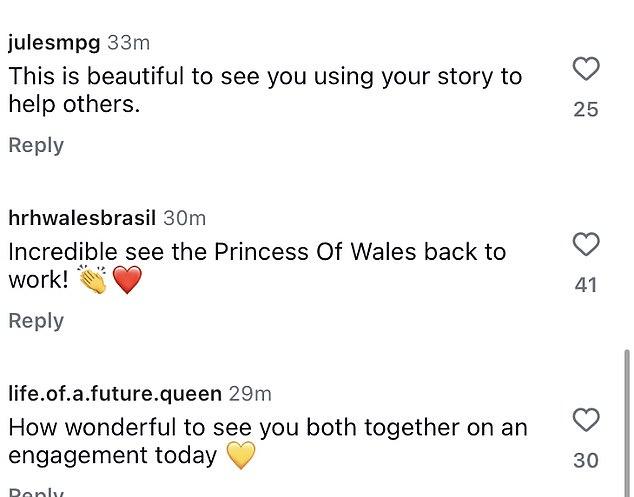Image resolution: width=634 pixels, height=497 pixels.
Task: Click the 29m timestamp
Action: [250, 394]
